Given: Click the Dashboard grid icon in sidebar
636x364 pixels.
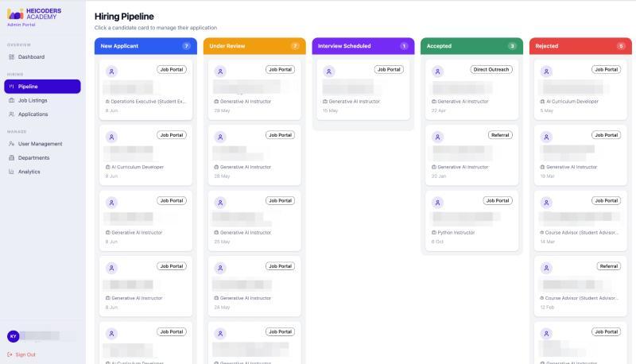Looking at the screenshot, I should [11, 56].
